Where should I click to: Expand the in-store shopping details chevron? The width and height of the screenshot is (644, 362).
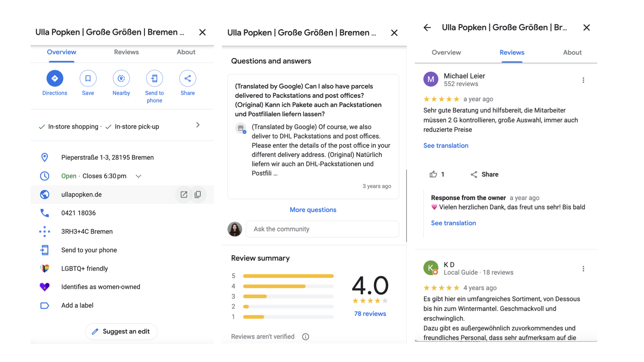coord(198,125)
